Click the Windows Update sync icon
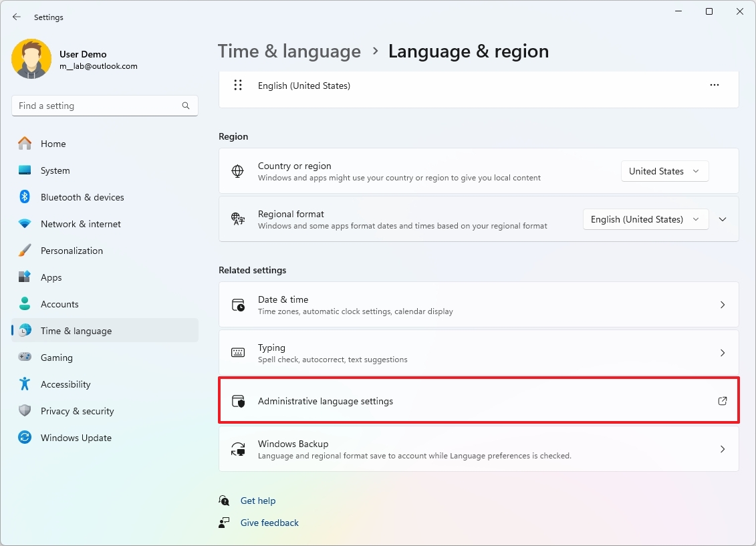The image size is (756, 546). (25, 438)
